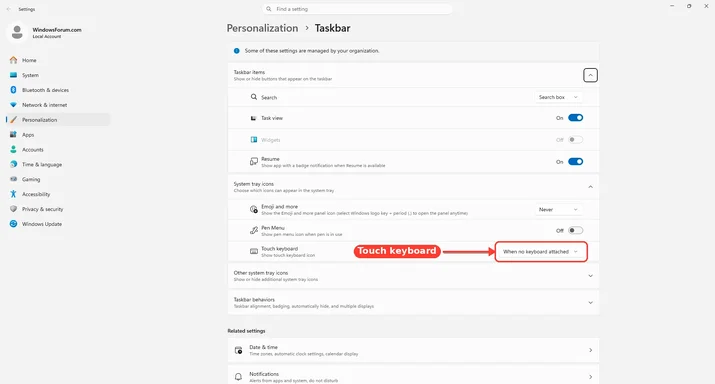Collapse the Taskbar items section

tap(590, 75)
